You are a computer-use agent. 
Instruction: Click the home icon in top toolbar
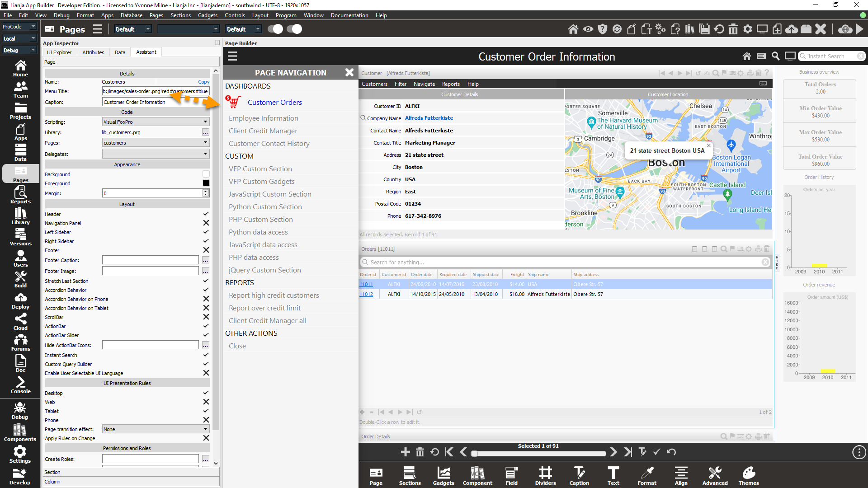tap(573, 29)
